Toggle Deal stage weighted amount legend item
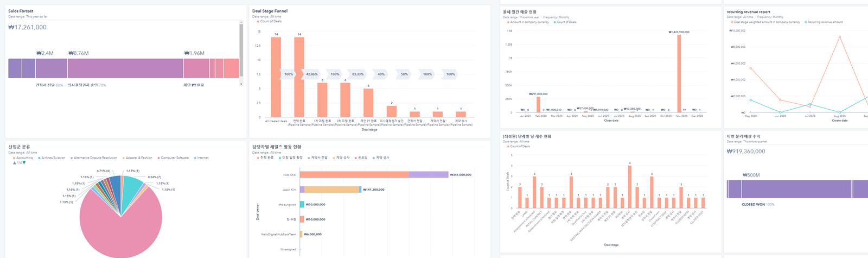This screenshot has height=258, width=868. pos(765,22)
